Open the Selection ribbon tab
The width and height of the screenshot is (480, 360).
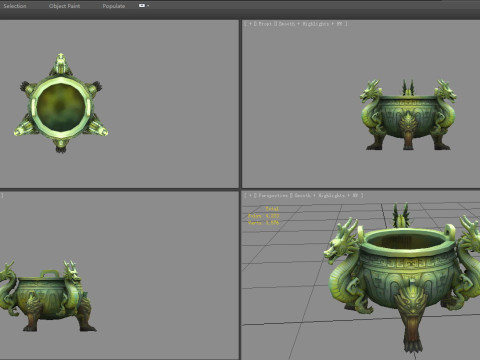point(15,6)
